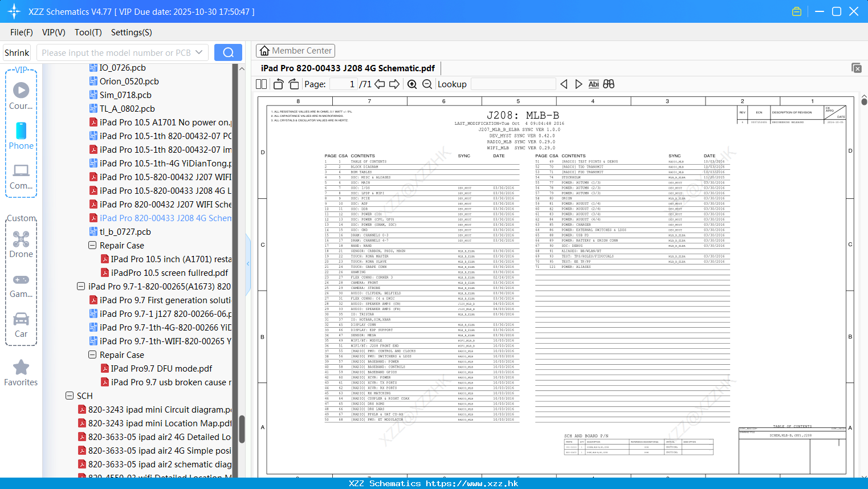Screen dimensions: 868x489
Task: Select the Computer category icon
Action: tap(21, 176)
